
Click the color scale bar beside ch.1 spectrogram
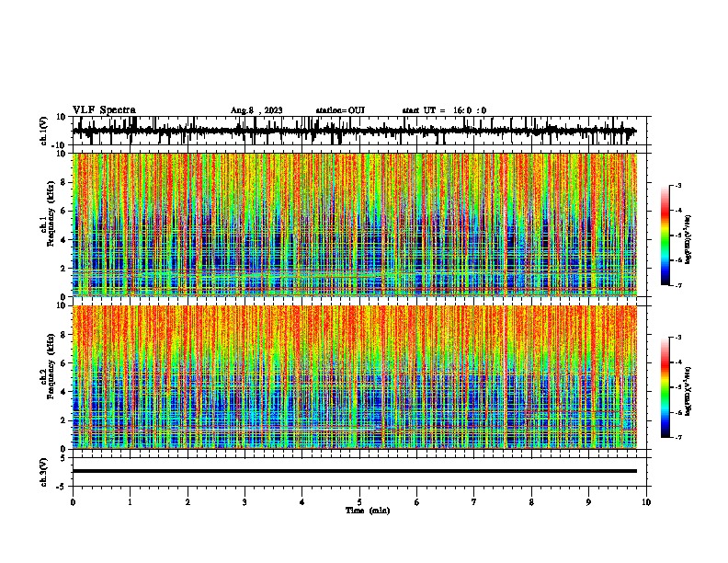[x=665, y=236]
